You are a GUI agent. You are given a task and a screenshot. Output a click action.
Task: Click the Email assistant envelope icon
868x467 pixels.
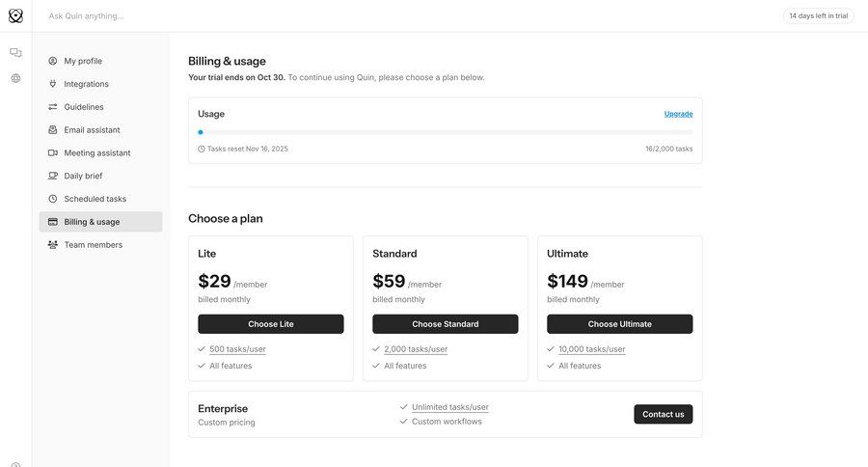pyautogui.click(x=53, y=130)
